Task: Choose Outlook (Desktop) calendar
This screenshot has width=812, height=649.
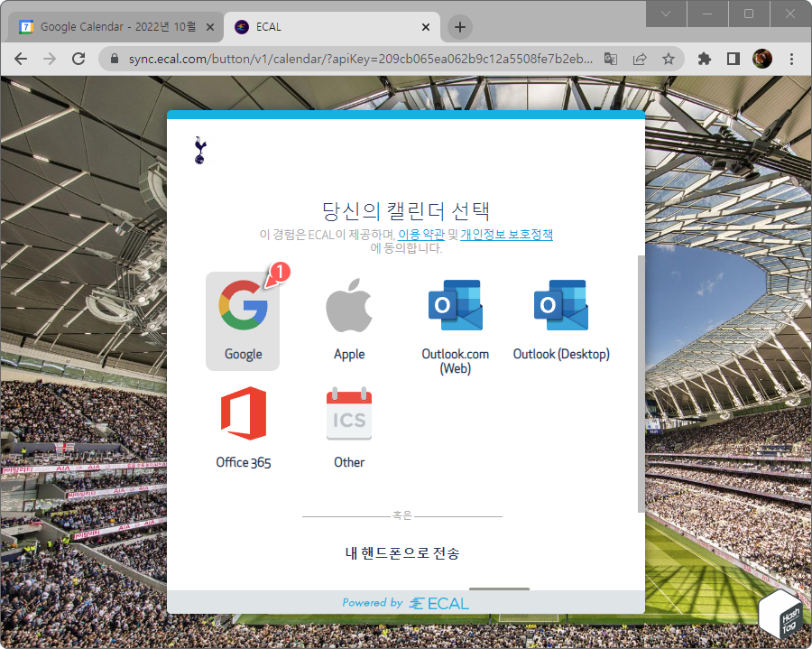Action: [x=561, y=304]
